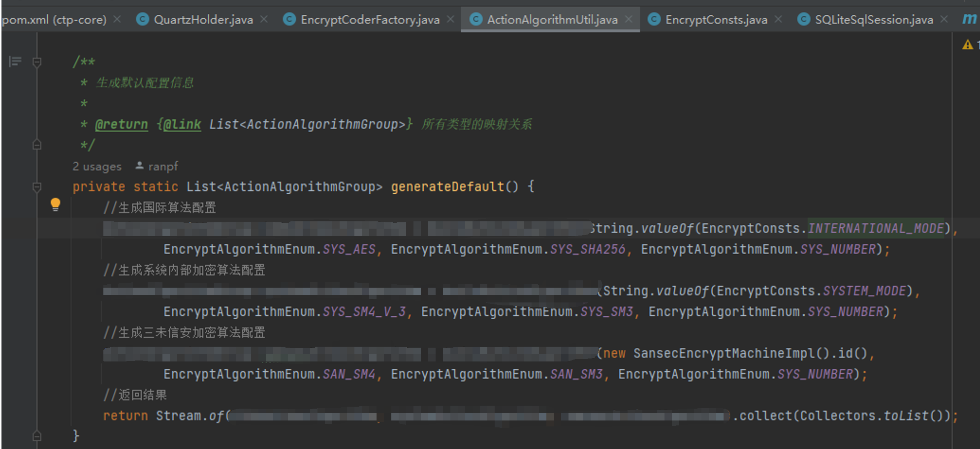Click the SQLiteSqlSession.java class file icon
The height and width of the screenshot is (449, 980).
coord(803,19)
